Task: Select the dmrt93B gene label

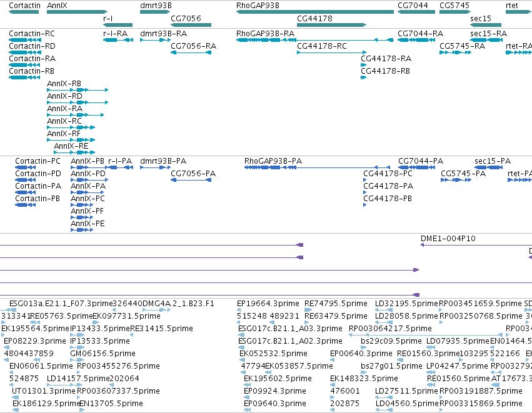Action: tap(156, 6)
